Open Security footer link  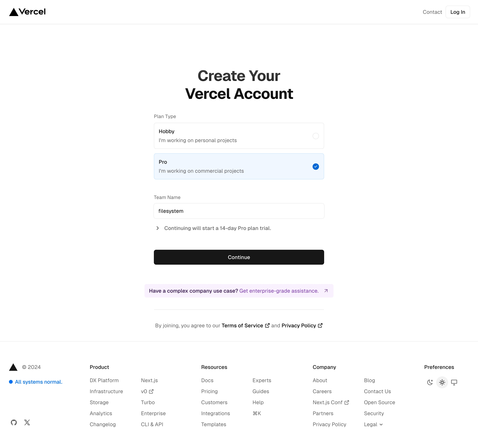374,413
